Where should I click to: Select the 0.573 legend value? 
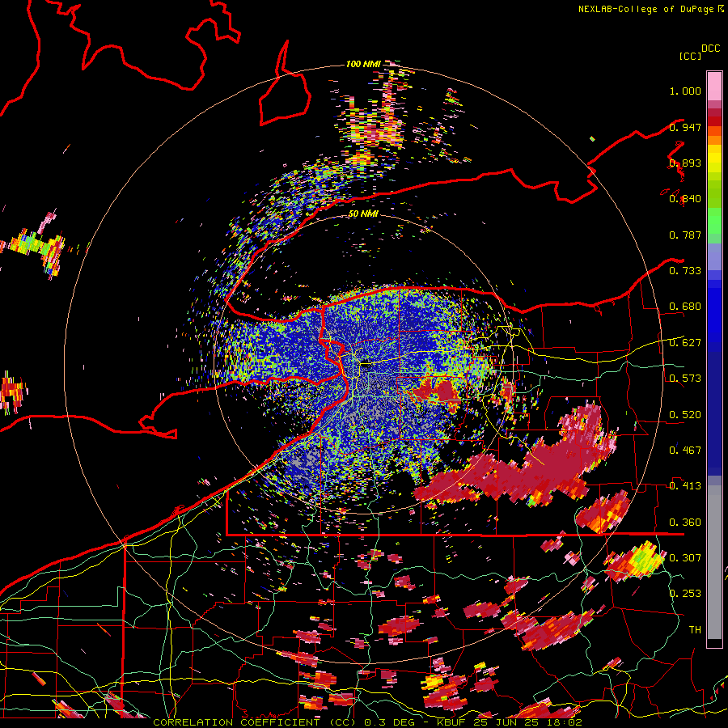tap(685, 379)
